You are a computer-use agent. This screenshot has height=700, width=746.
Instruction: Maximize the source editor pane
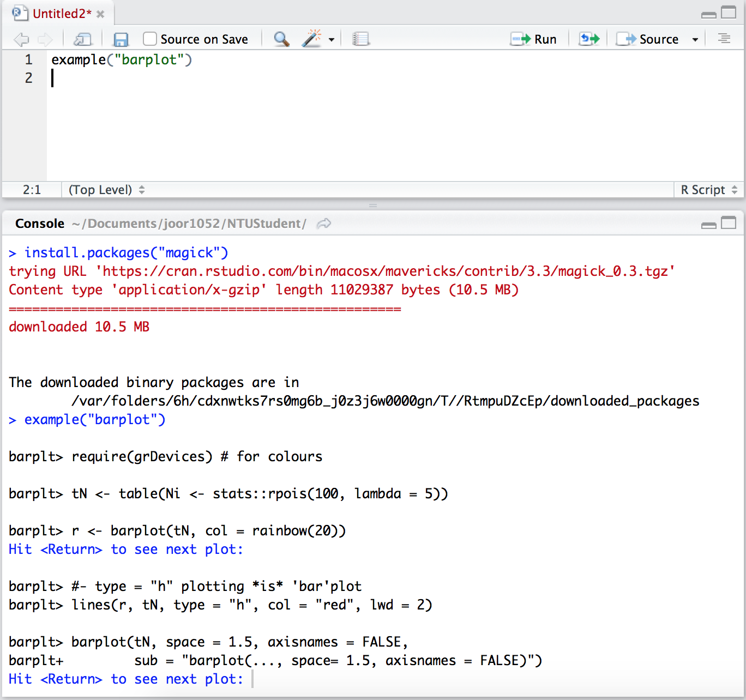click(x=729, y=12)
